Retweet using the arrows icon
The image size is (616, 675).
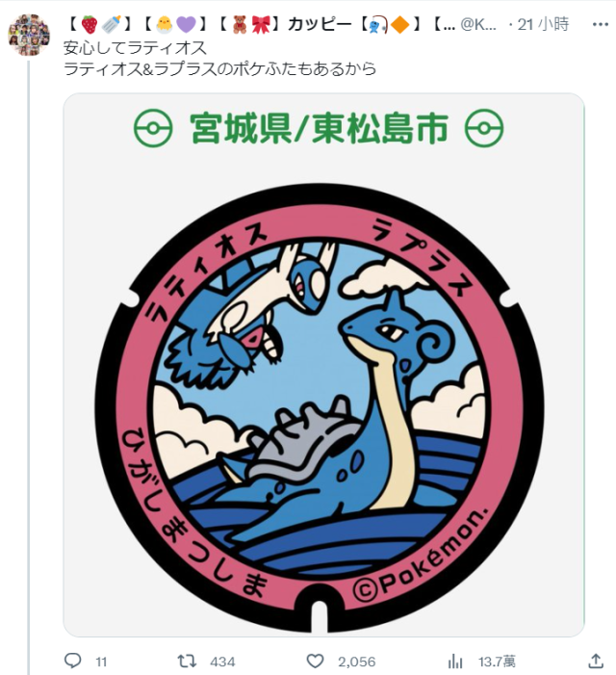click(x=187, y=661)
